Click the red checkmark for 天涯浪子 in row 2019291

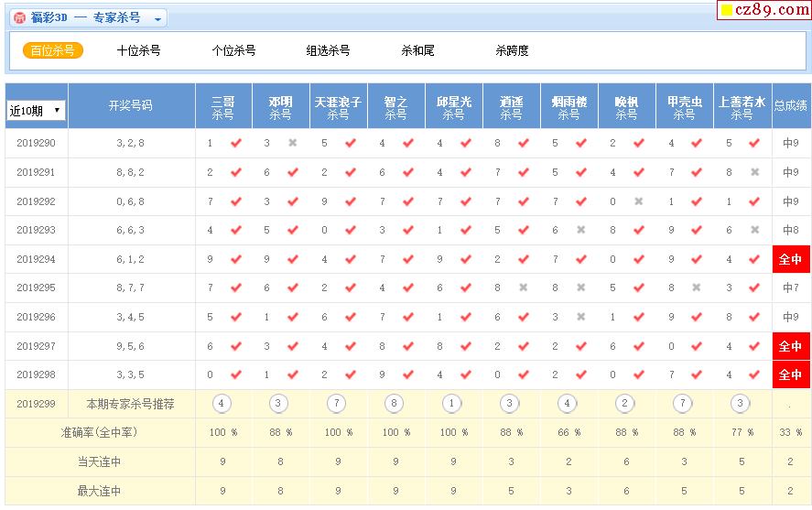point(351,172)
